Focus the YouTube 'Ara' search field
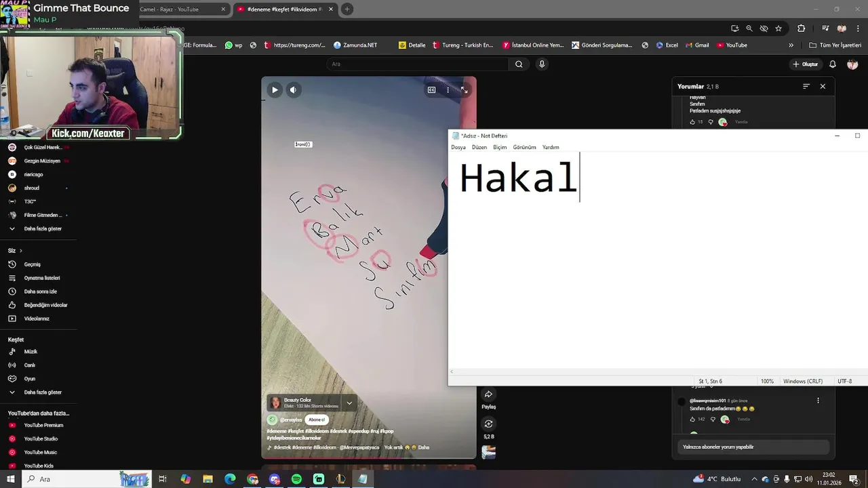Viewport: 868px width, 488px height. tap(417, 64)
